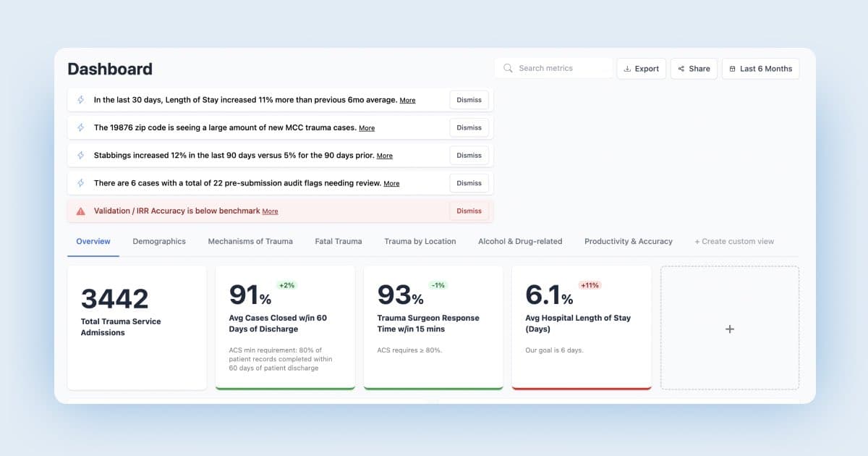The height and width of the screenshot is (456, 868).
Task: Open More link for Stabbings alert
Action: 384,156
